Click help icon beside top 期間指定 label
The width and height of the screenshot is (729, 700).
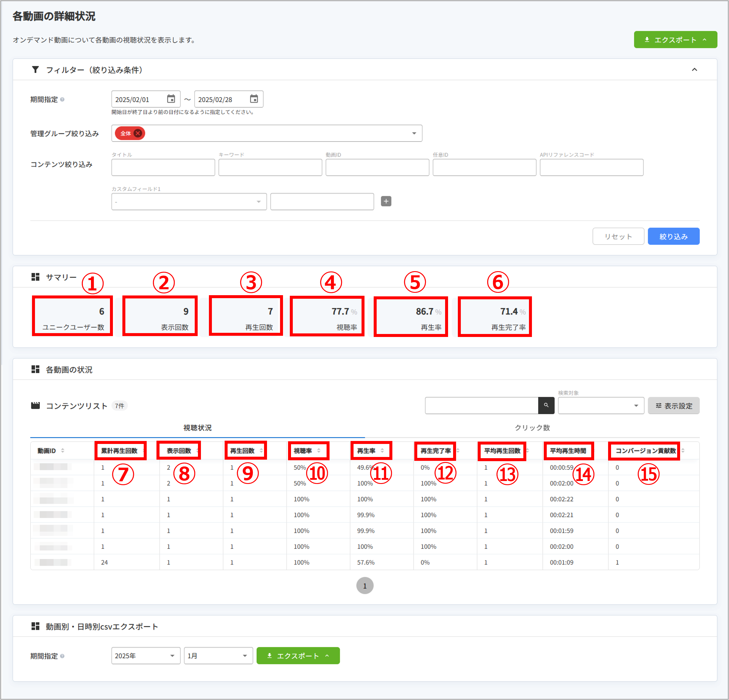pos(63,99)
